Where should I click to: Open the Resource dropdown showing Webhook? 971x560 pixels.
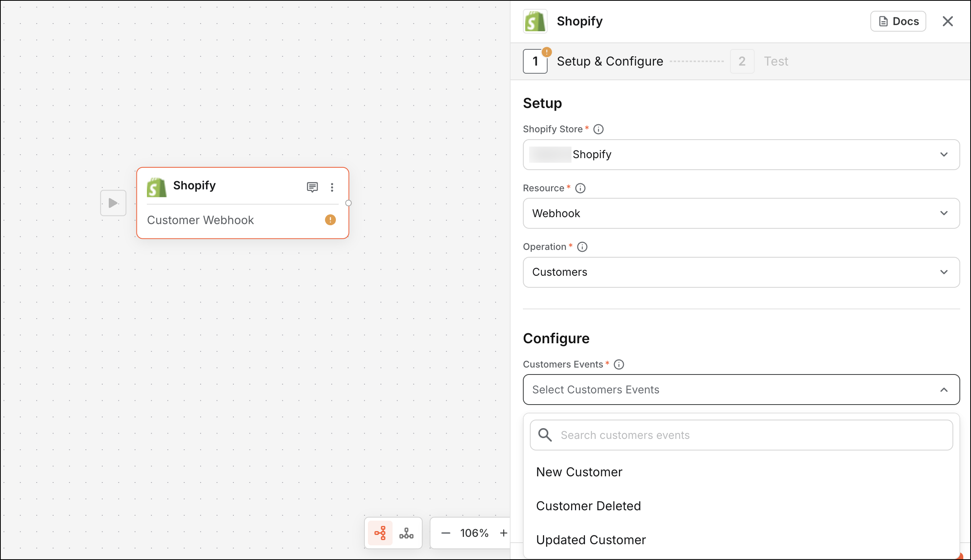[741, 213]
